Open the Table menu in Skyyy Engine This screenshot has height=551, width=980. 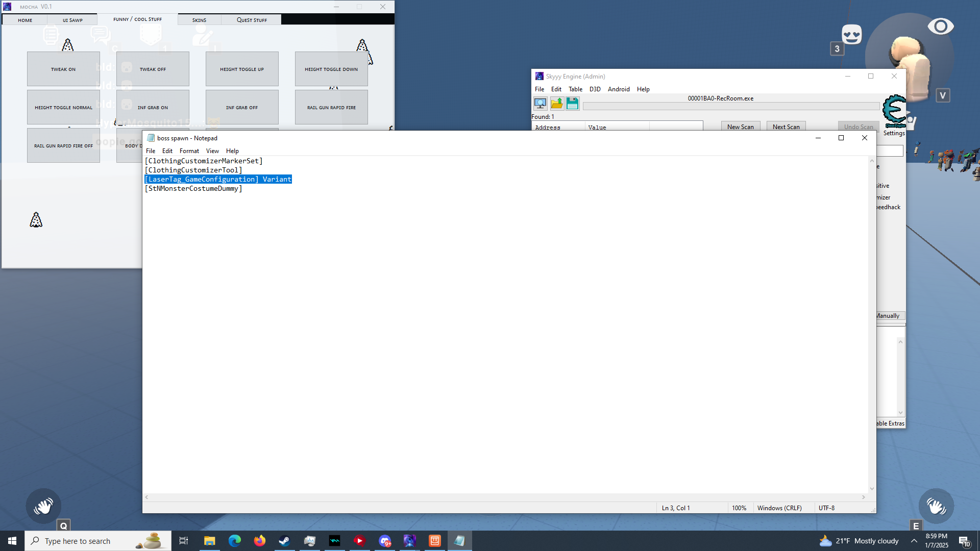click(x=575, y=89)
